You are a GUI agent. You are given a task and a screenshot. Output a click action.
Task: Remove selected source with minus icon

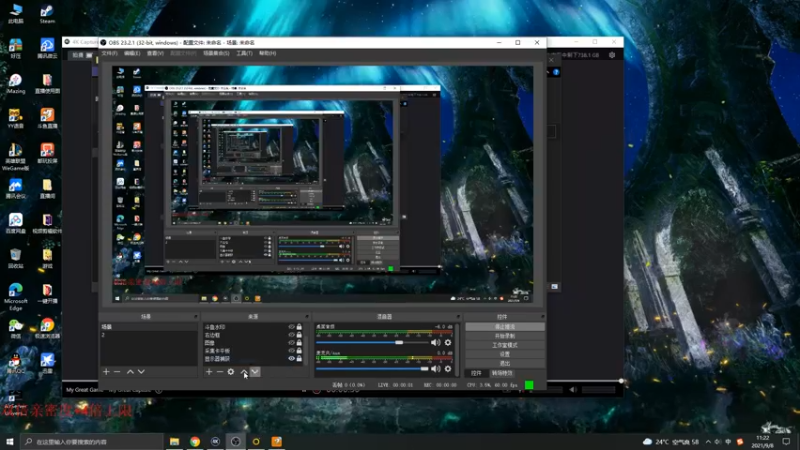point(220,372)
